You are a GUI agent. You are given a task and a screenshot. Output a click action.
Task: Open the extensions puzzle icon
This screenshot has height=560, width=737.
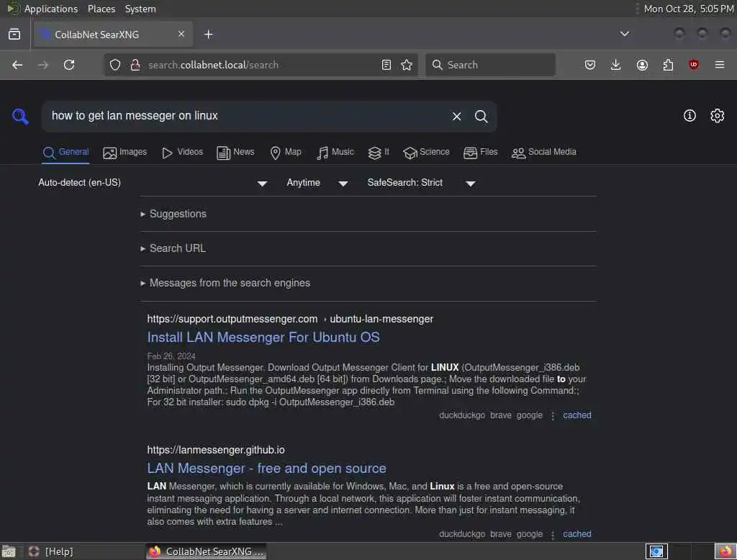[x=668, y=65]
